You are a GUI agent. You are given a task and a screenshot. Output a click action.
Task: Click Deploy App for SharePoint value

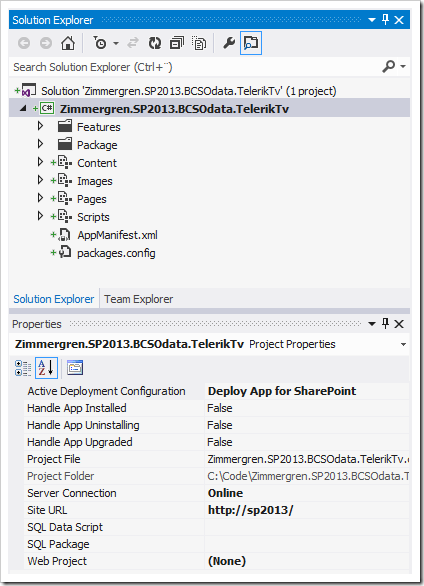click(x=282, y=391)
